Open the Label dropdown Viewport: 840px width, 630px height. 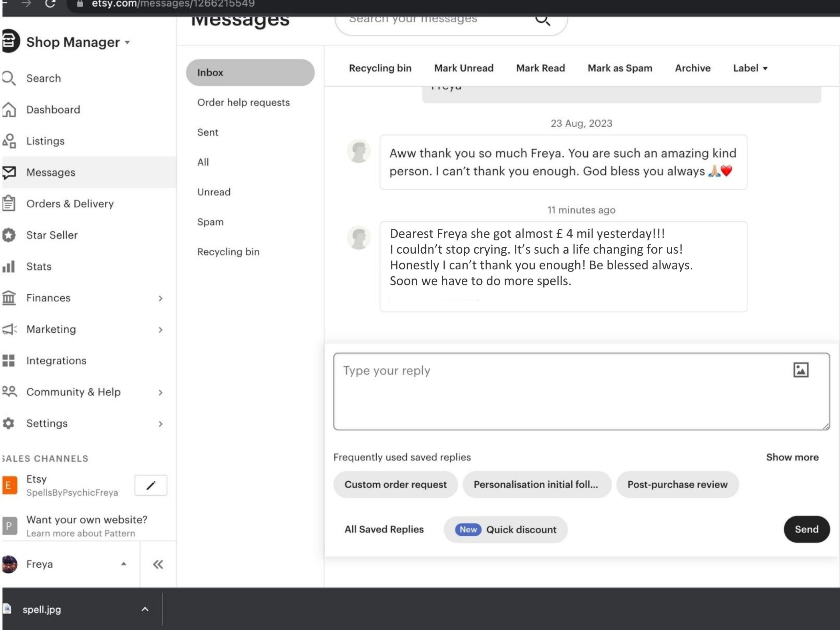click(750, 68)
